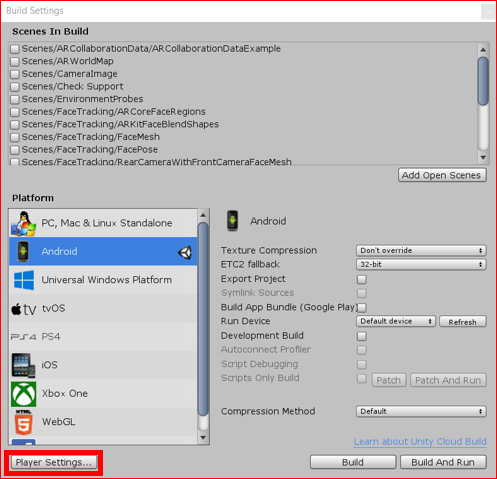Click the platform list scrollbar thumb
The height and width of the screenshot is (479, 497).
pyautogui.click(x=203, y=319)
